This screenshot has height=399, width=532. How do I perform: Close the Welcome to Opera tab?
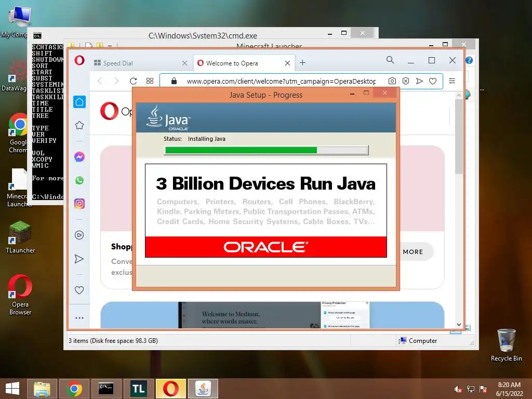(287, 63)
